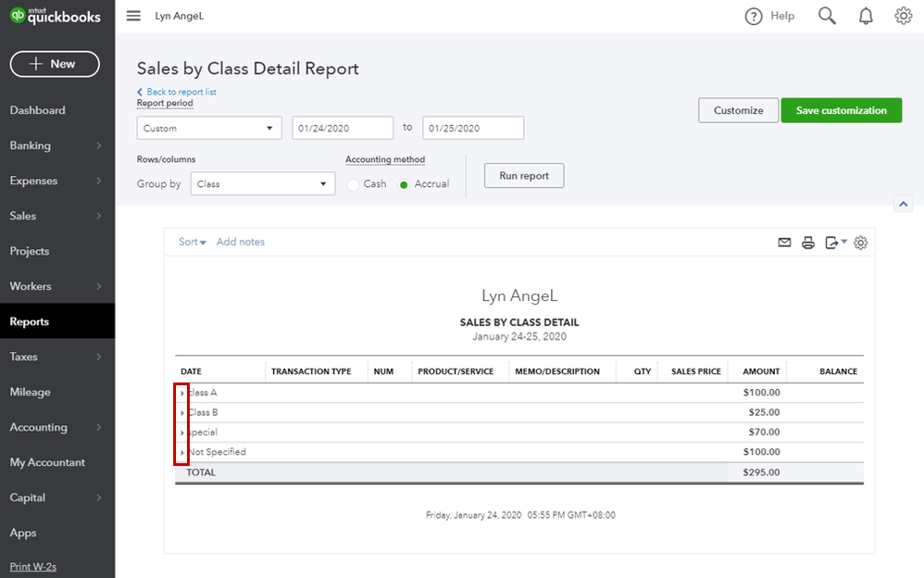Click Add notes link
This screenshot has width=924, height=578.
(241, 242)
